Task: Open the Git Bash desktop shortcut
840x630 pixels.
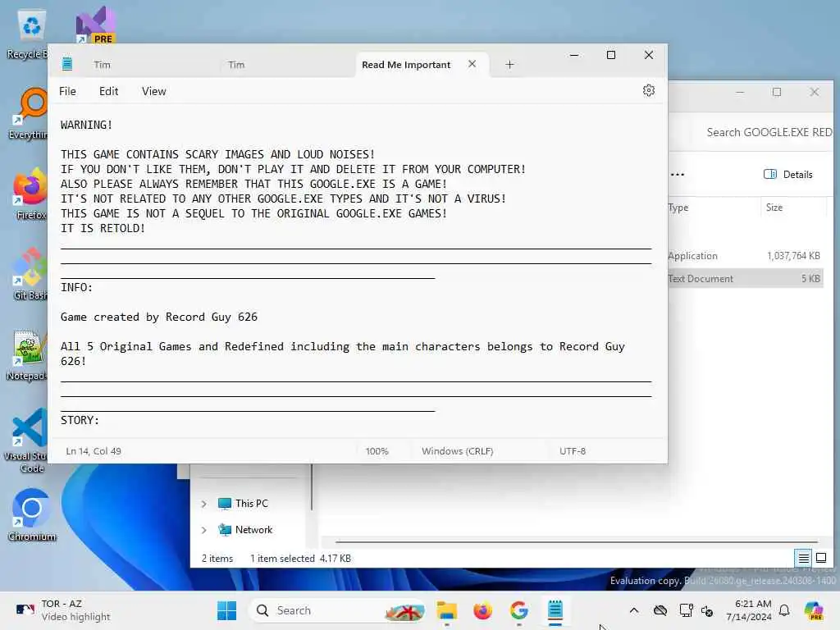Action: 30,274
